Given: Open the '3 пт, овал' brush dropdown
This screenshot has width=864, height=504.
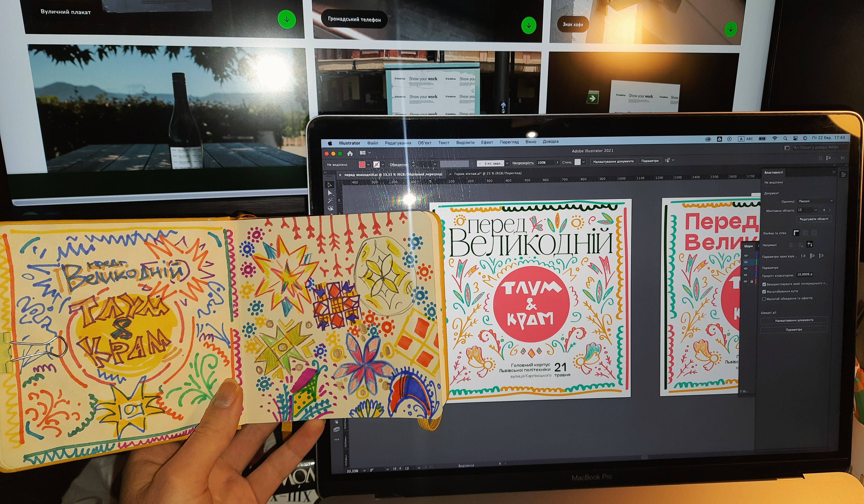Looking at the screenshot, I should [507, 163].
